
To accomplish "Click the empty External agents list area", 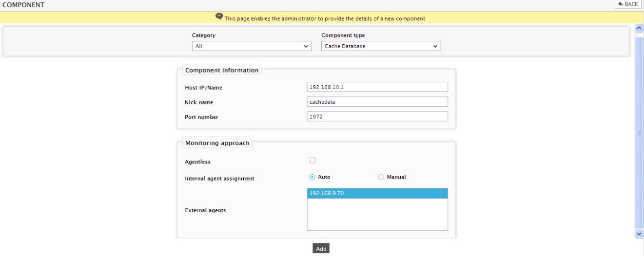I will [377, 214].
